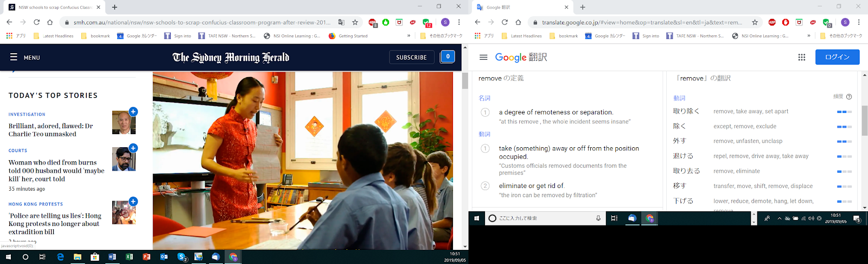Click the frequency help question-mark icon
This screenshot has width=868, height=264.
pos(849,97)
